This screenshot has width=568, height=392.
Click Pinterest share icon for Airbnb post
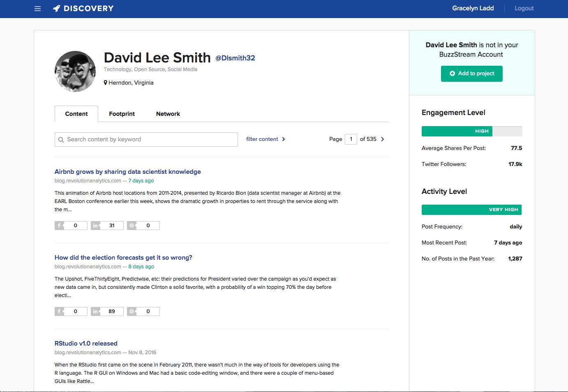132,226
